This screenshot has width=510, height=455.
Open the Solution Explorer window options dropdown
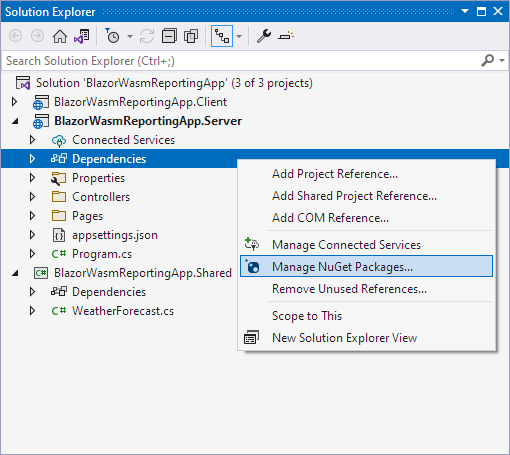pyautogui.click(x=465, y=11)
